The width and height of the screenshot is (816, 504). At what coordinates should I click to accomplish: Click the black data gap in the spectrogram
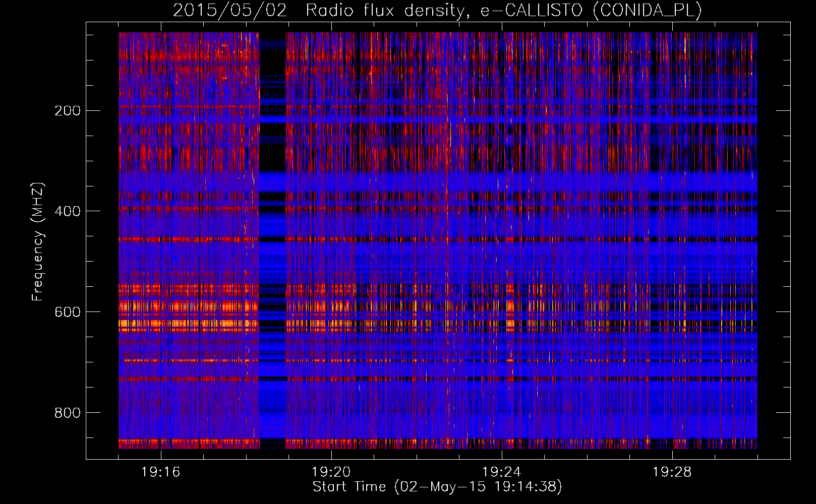tap(272, 151)
